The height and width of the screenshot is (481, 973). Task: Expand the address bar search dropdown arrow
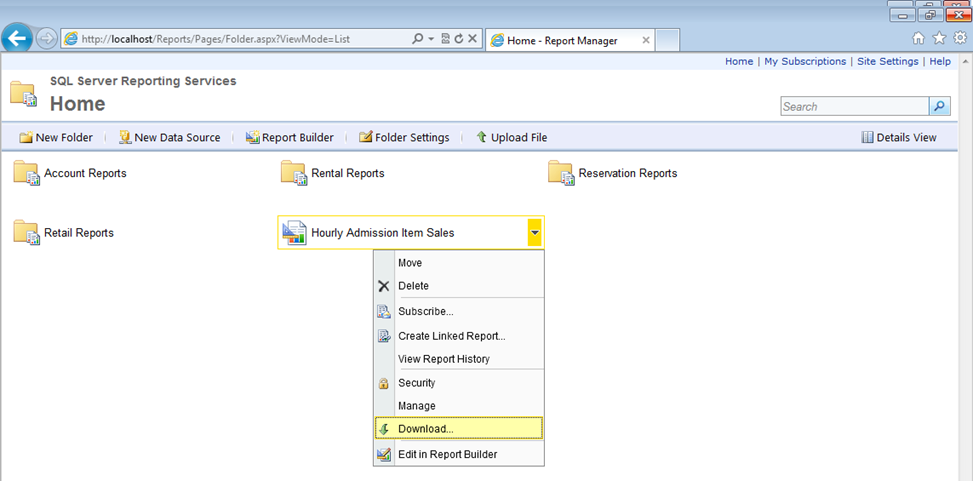[x=431, y=39]
